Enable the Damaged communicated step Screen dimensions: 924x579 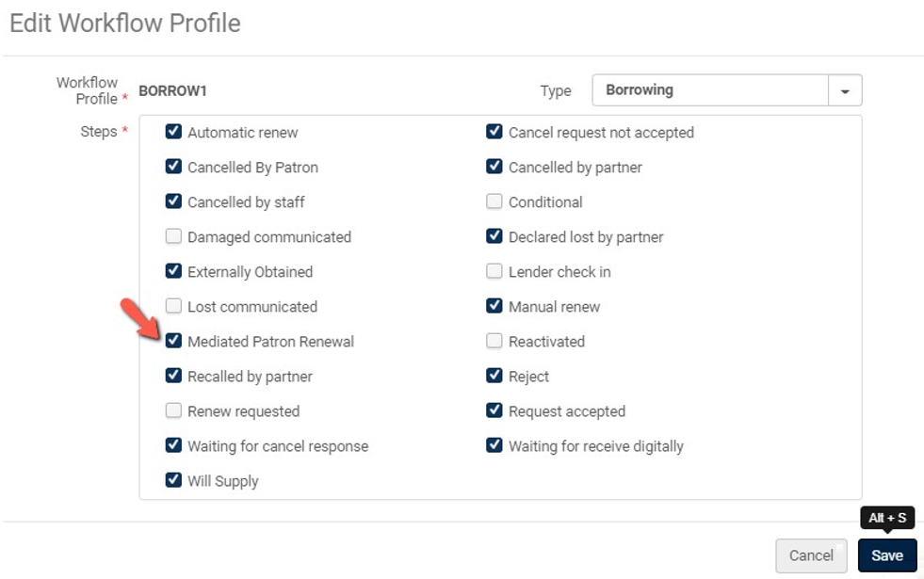[x=173, y=236]
